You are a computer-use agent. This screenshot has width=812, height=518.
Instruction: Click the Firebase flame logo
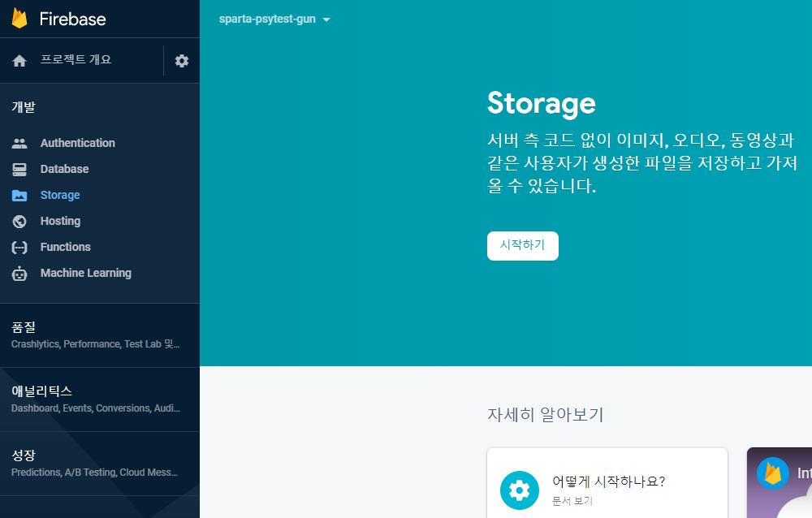point(19,18)
